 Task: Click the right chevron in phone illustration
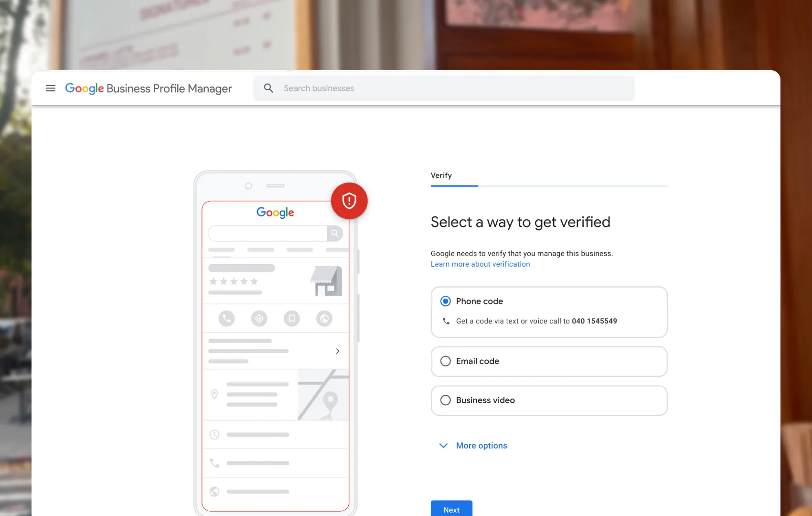(x=338, y=351)
